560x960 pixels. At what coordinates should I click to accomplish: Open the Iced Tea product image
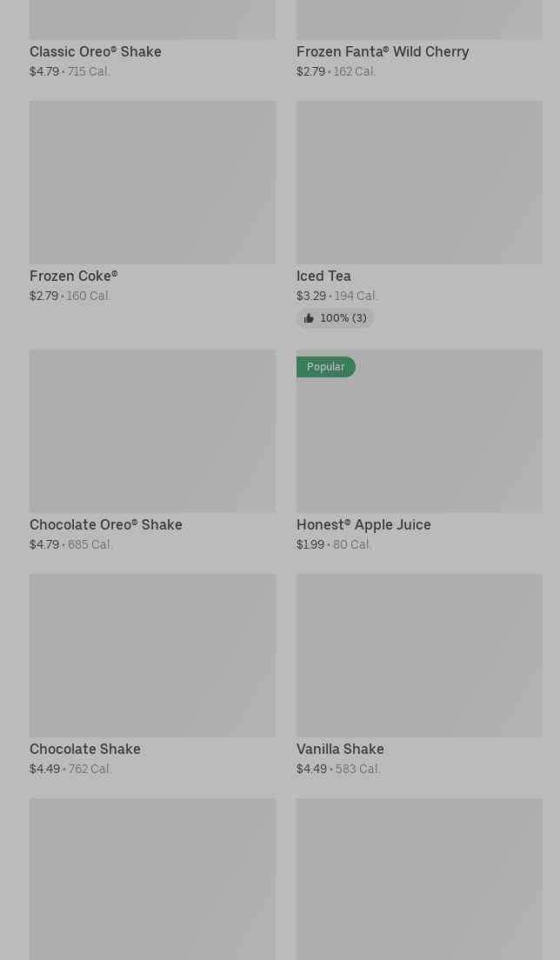[419, 183]
